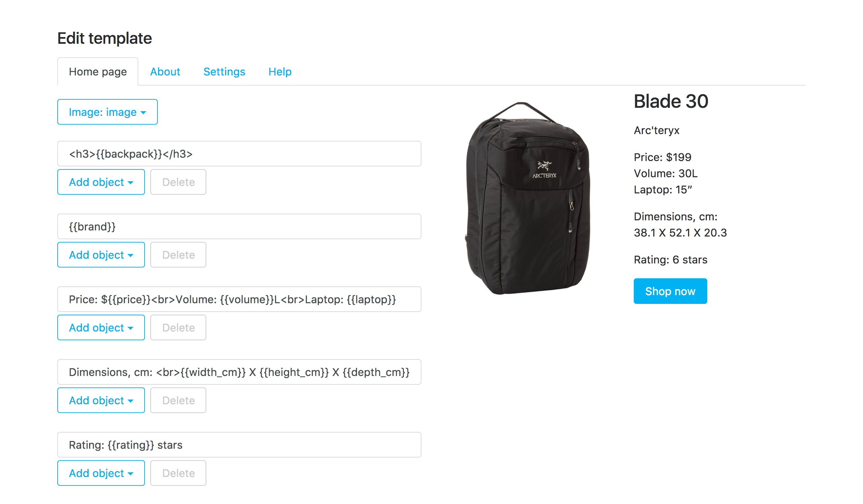Click the Add object dropdown for backpack h3 field
This screenshot has width=863, height=504.
coord(100,182)
